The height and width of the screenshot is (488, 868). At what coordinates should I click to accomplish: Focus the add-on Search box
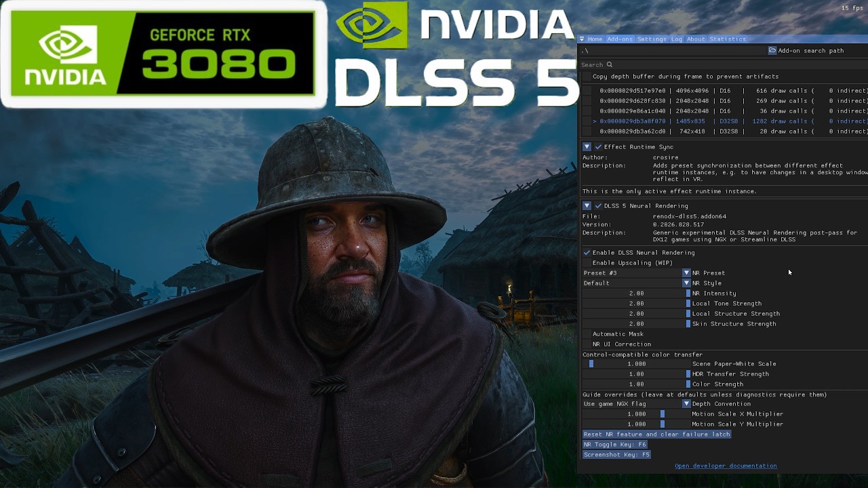tap(724, 65)
